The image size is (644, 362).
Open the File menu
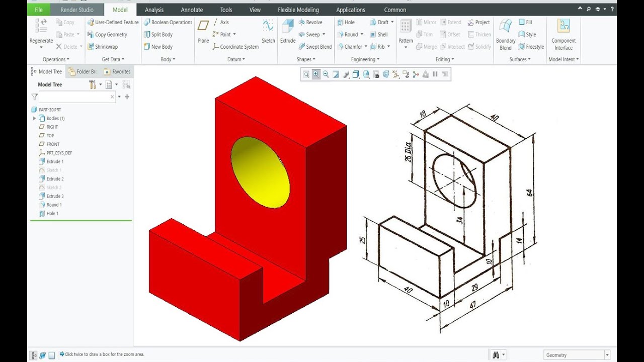click(x=39, y=10)
